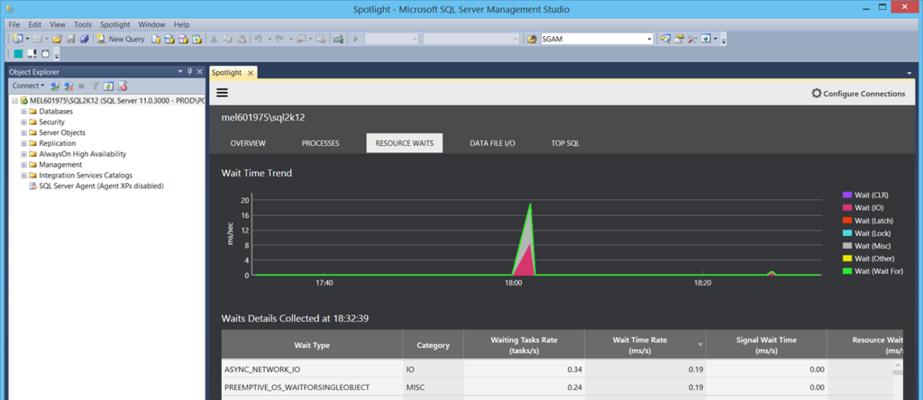Image resolution: width=923 pixels, height=400 pixels.
Task: Click the Connect Object Explorer icon
Action: click(54, 86)
